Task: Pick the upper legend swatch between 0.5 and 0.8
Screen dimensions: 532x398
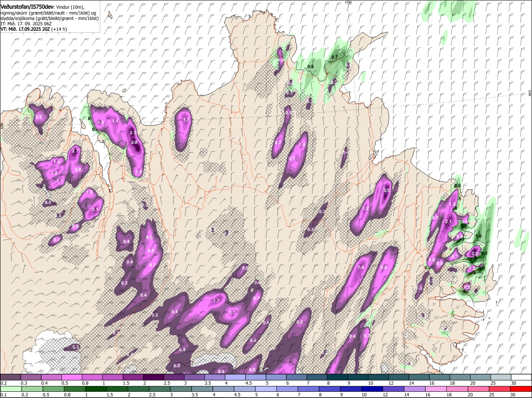Action: (x=72, y=377)
